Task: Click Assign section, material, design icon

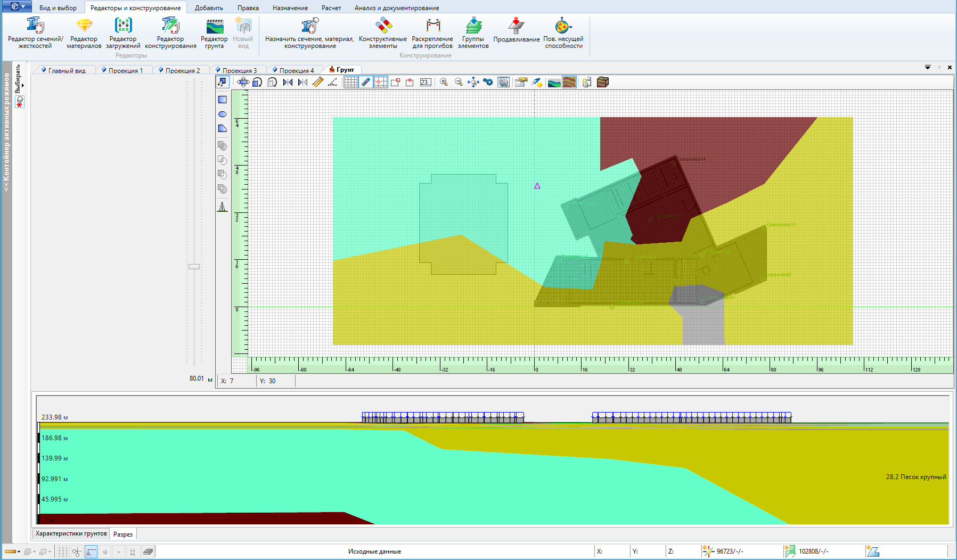Action: click(x=309, y=32)
